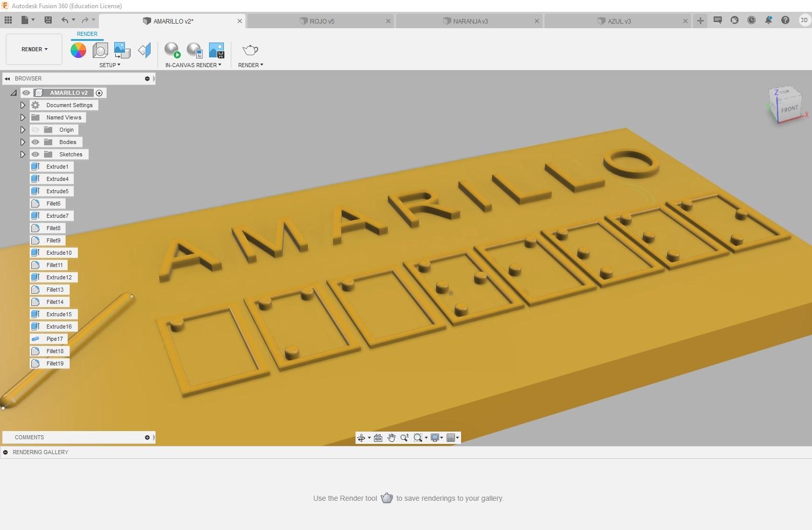812x530 pixels.
Task: Close the ROJO v5 tab
Action: coord(388,21)
